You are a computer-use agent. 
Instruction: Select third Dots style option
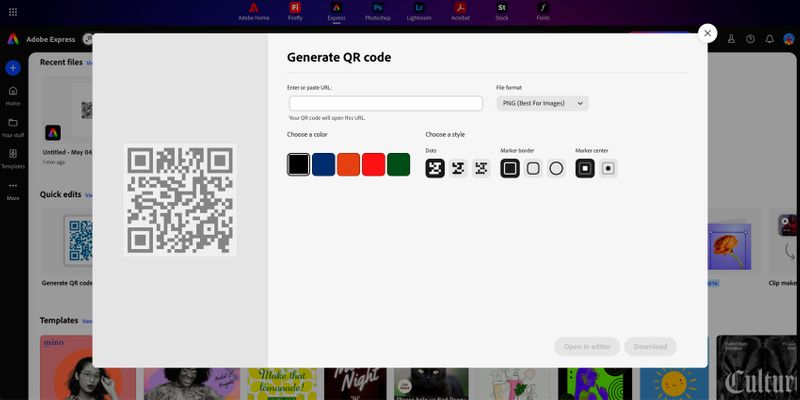coord(481,168)
